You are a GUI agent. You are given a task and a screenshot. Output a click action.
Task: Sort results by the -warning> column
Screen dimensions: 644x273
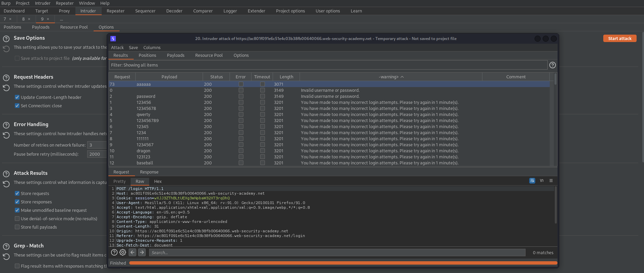(x=391, y=77)
